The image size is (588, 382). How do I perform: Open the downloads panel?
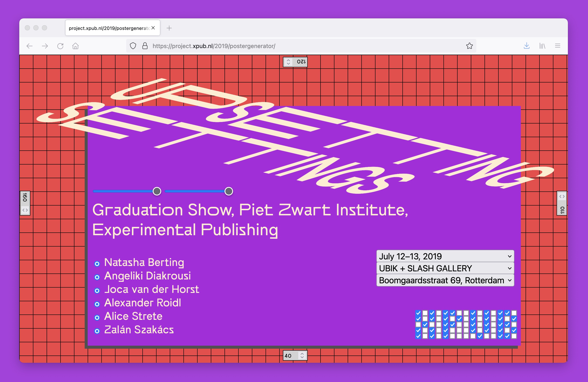526,46
